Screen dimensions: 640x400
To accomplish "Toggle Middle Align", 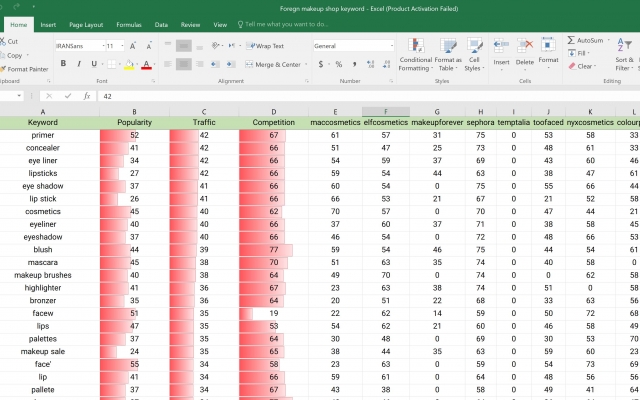I will coord(184,46).
